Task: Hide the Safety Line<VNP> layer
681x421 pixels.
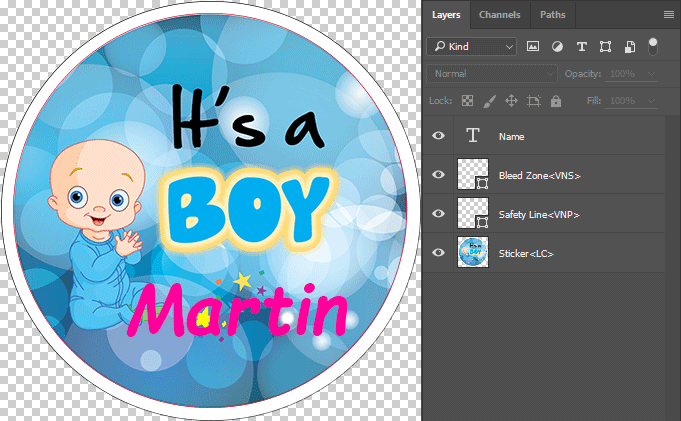Action: (438, 213)
